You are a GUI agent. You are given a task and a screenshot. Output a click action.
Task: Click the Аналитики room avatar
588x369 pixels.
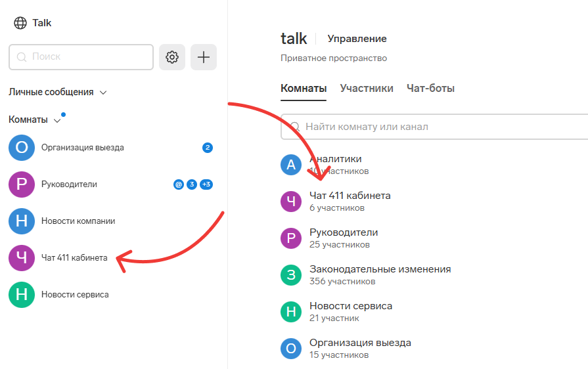(291, 164)
